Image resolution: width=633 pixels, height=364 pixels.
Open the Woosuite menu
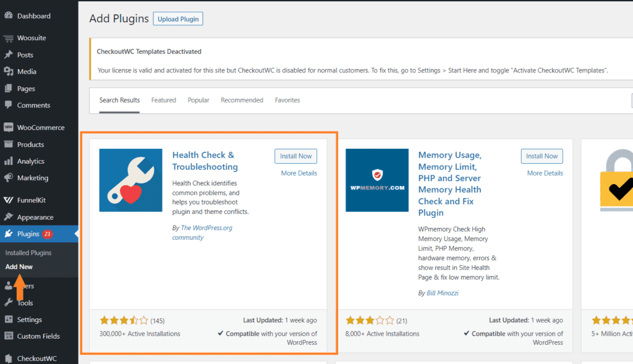[32, 38]
